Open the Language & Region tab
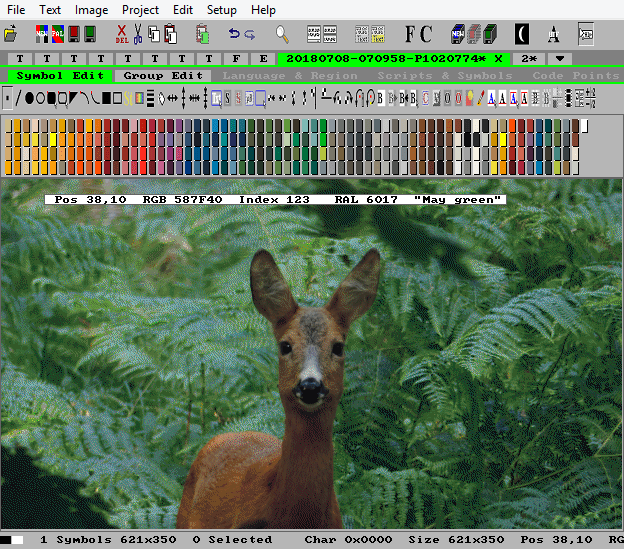This screenshot has height=549, width=624. pyautogui.click(x=290, y=76)
